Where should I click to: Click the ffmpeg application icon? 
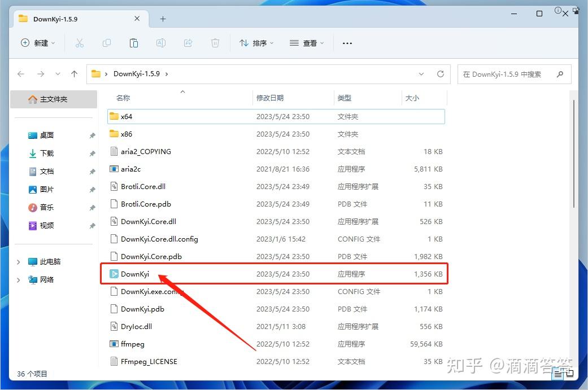[114, 344]
